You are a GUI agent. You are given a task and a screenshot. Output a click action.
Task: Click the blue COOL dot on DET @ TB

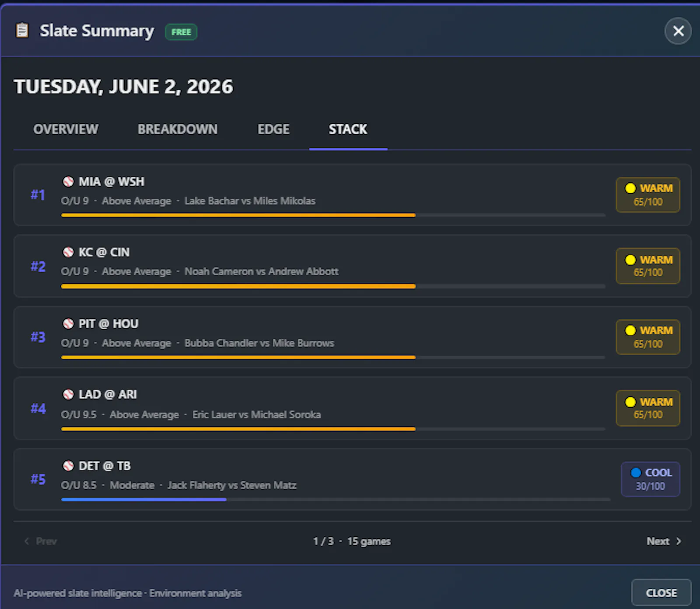coord(636,473)
